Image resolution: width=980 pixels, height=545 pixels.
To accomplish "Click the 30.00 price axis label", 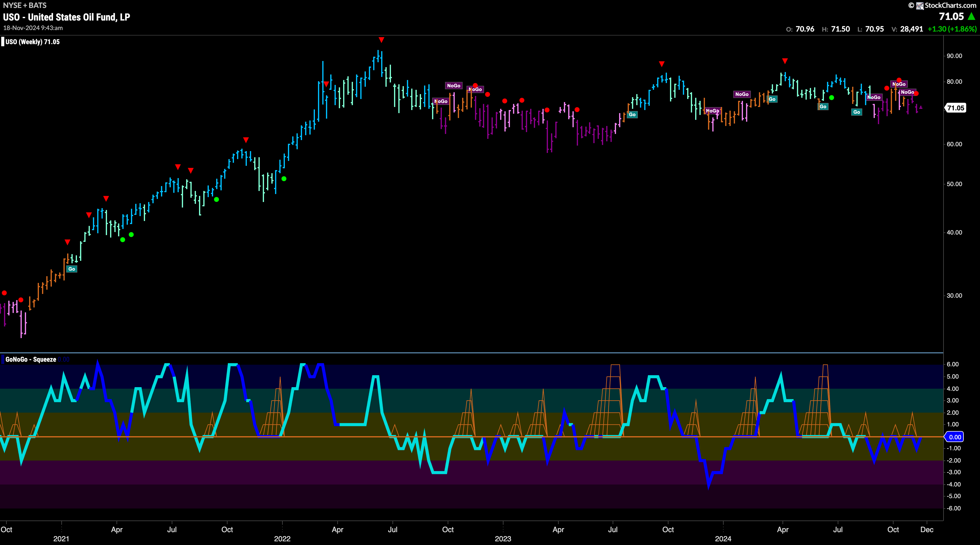I will pos(954,295).
